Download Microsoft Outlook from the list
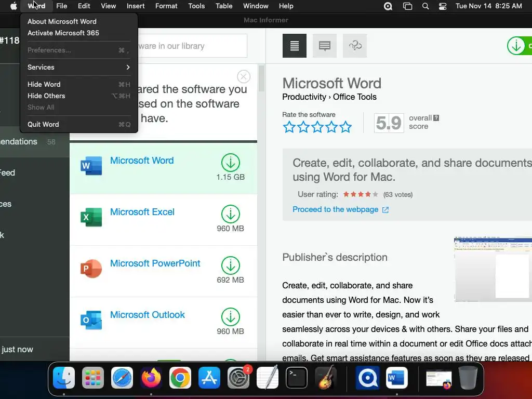The width and height of the screenshot is (532, 399). [231, 317]
